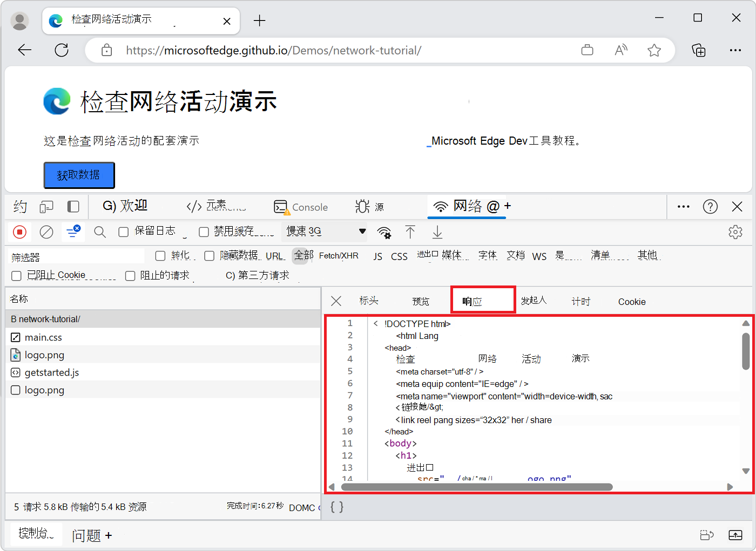
Task: Switch to the Elements tab
Action: [x=215, y=206]
